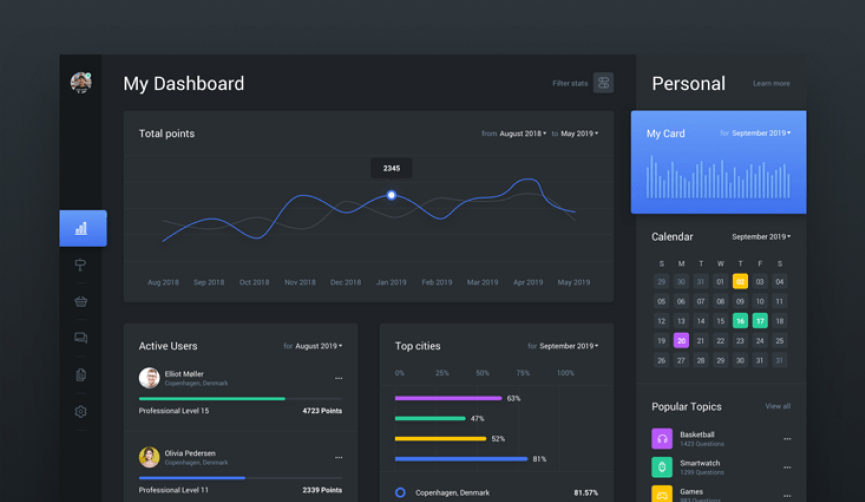Open the bar chart dashboard sidebar icon

coord(82,228)
